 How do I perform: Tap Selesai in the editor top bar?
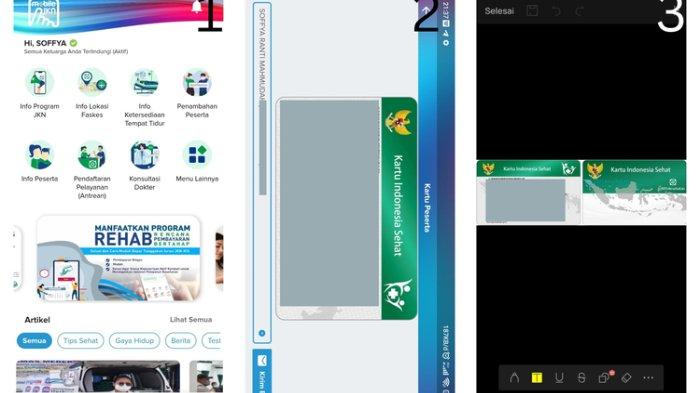click(x=499, y=11)
